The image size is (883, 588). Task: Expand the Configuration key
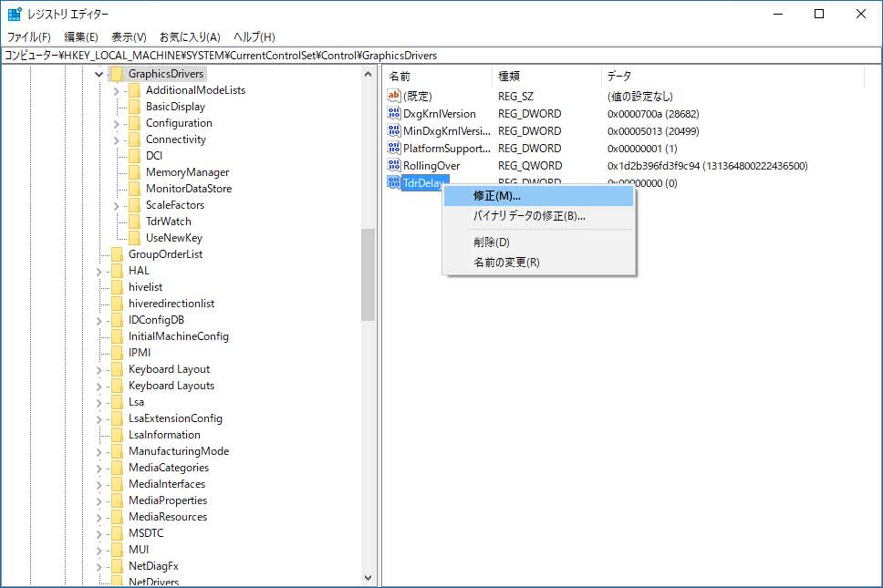click(116, 123)
